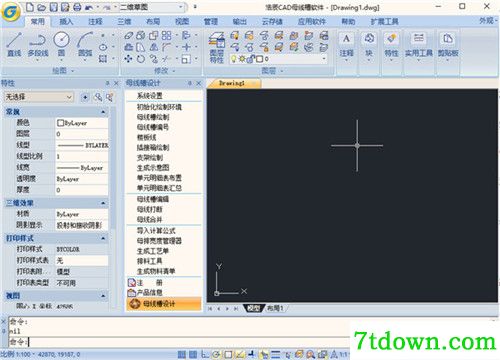
Task: Select the Circle (圆) tool
Action: (x=62, y=44)
